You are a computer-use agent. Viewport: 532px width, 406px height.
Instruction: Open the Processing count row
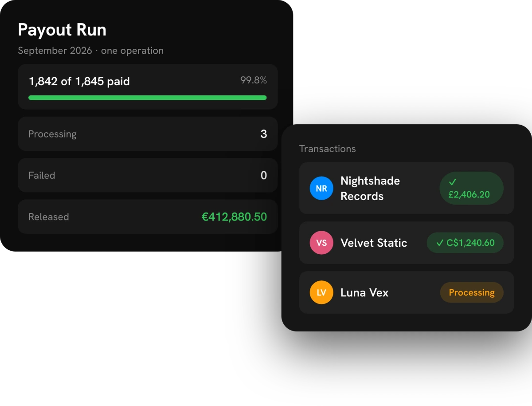click(148, 134)
